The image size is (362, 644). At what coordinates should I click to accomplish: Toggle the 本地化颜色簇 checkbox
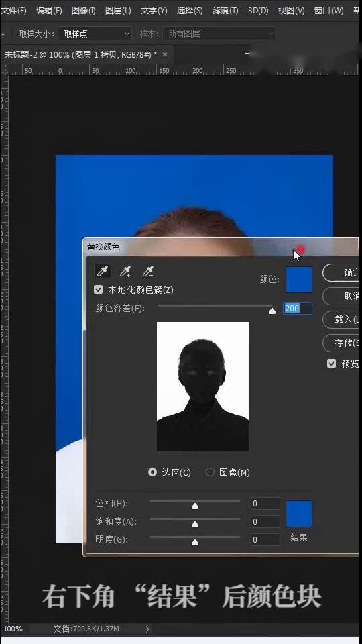point(98,290)
